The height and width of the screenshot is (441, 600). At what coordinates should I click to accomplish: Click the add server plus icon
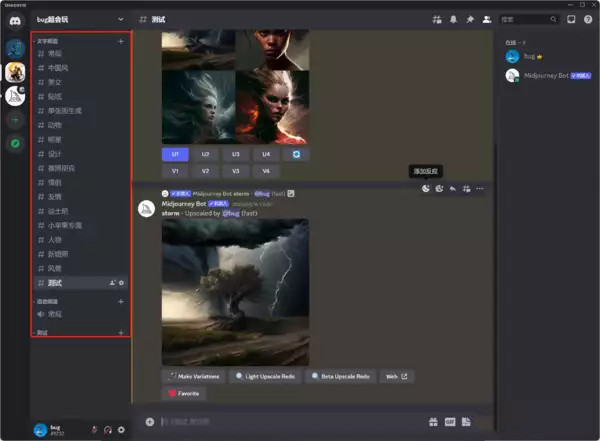click(15, 121)
